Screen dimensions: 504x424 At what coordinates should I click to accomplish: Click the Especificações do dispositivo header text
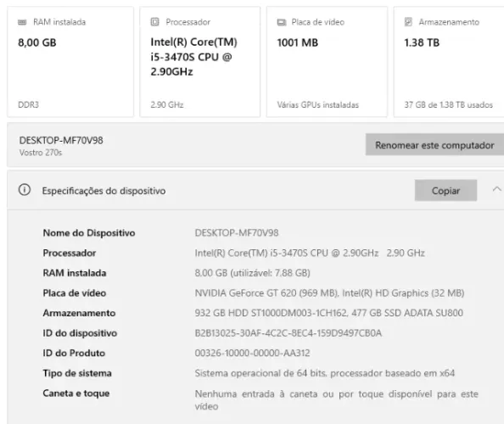104,191
